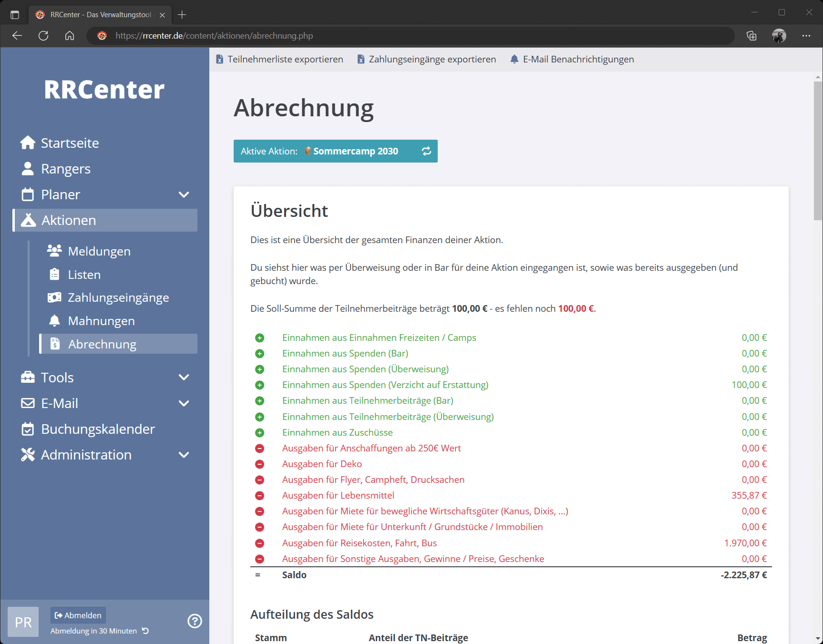The image size is (823, 644).
Task: Open Rangers via the person icon
Action: tap(28, 168)
